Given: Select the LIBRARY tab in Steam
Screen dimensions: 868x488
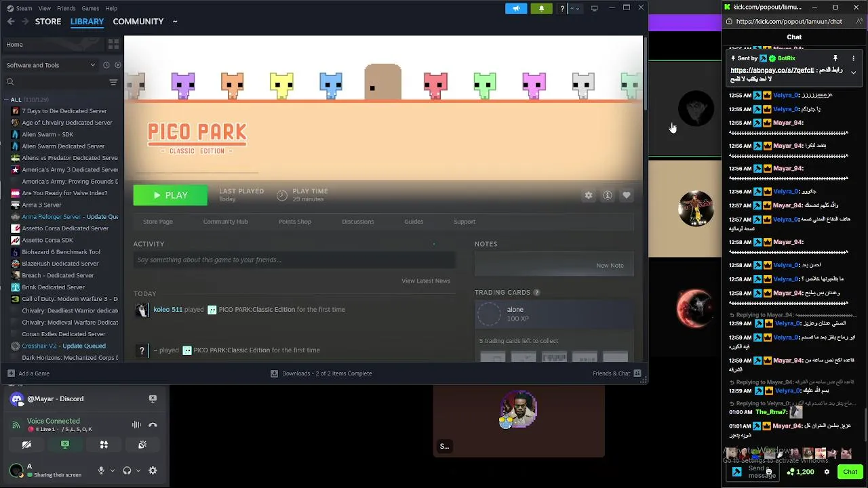Looking at the screenshot, I should (87, 22).
